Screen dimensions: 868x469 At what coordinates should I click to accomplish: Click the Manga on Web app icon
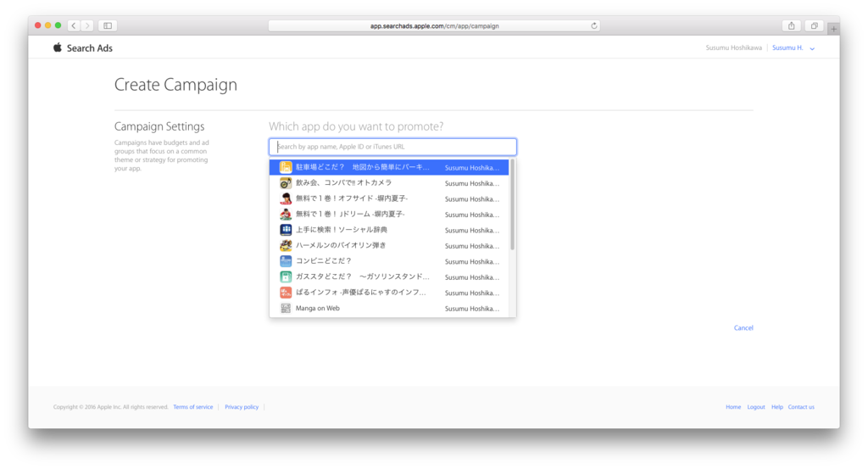(286, 309)
